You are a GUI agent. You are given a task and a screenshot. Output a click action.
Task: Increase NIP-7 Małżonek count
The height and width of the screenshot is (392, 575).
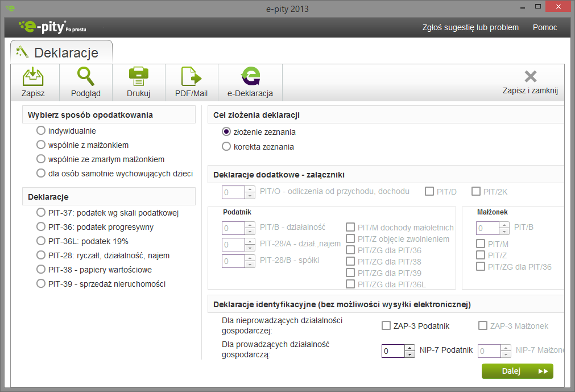click(x=506, y=348)
